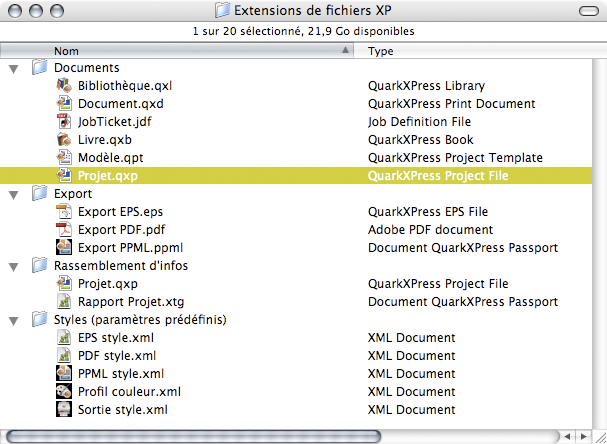Select Rapport Projet.xtg file name
The height and width of the screenshot is (444, 607).
[x=131, y=302]
